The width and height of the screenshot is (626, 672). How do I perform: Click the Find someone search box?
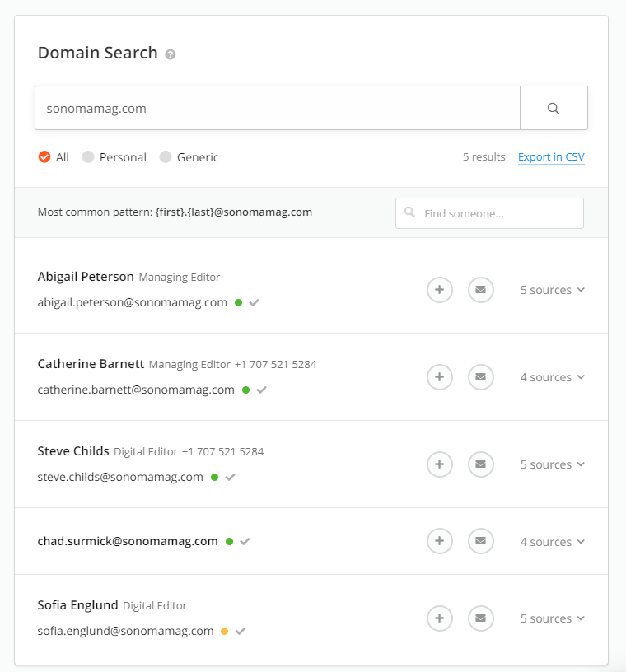(x=489, y=213)
